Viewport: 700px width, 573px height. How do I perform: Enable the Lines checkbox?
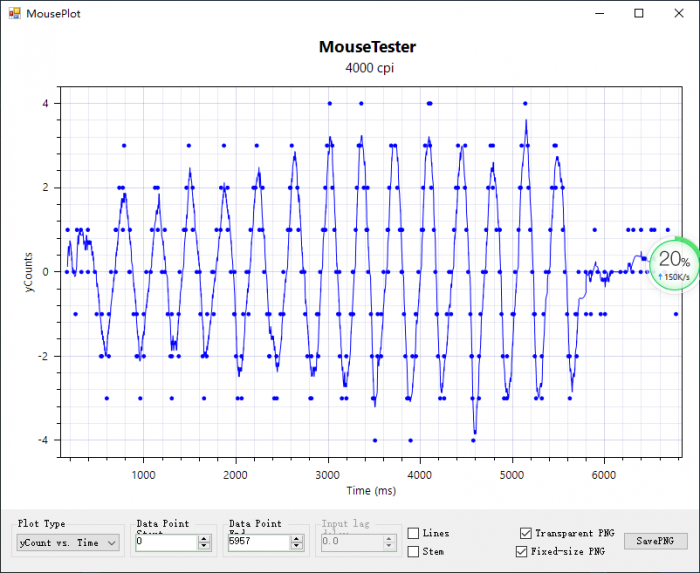pos(414,534)
